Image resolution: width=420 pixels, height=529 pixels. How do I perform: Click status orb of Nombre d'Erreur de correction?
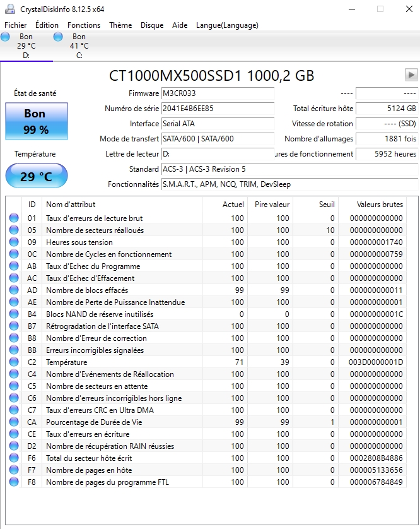click(14, 338)
